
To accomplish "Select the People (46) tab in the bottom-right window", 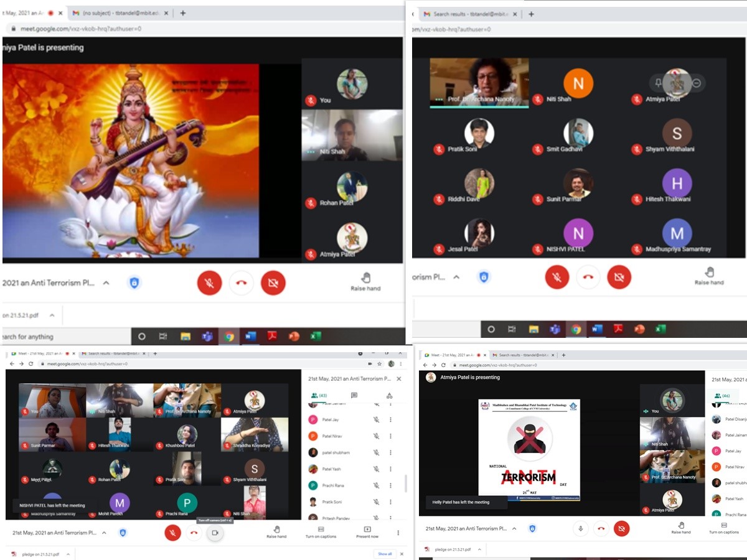I will [x=723, y=396].
